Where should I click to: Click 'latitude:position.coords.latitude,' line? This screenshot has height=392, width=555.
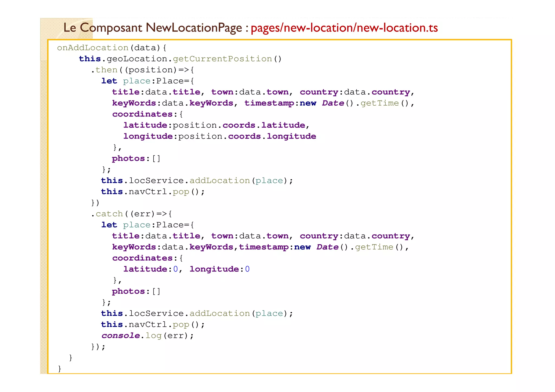pos(216,125)
